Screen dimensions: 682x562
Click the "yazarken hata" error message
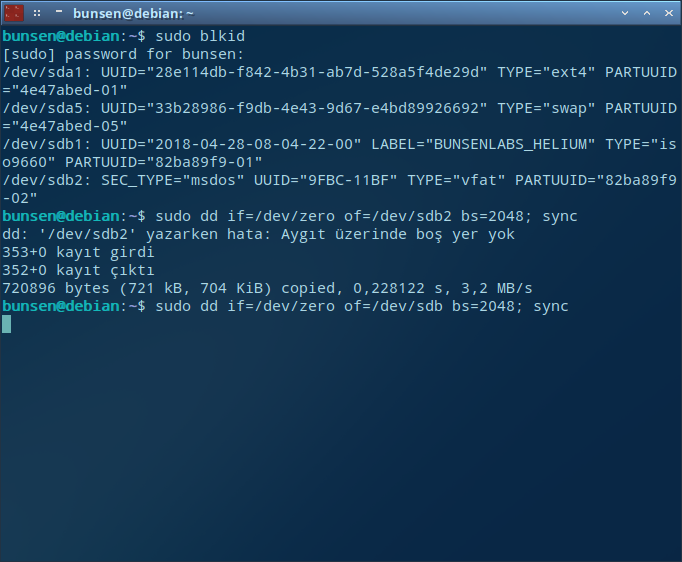204,234
